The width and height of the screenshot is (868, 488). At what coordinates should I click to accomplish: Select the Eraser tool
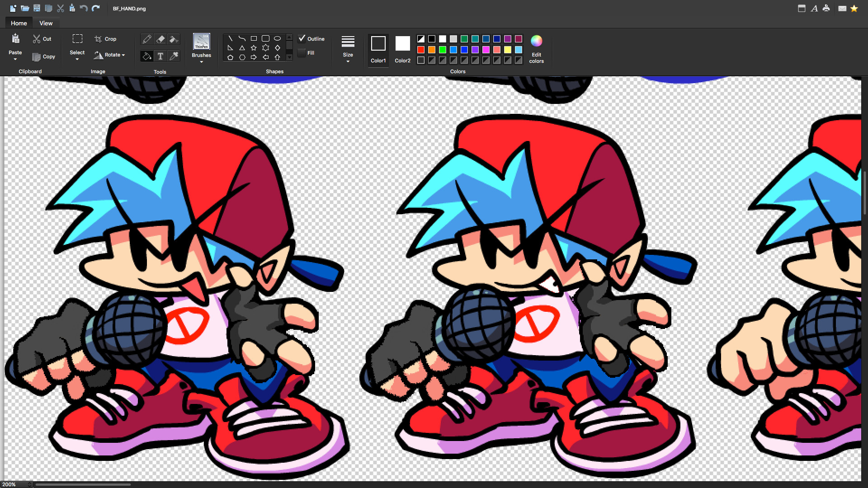(160, 39)
